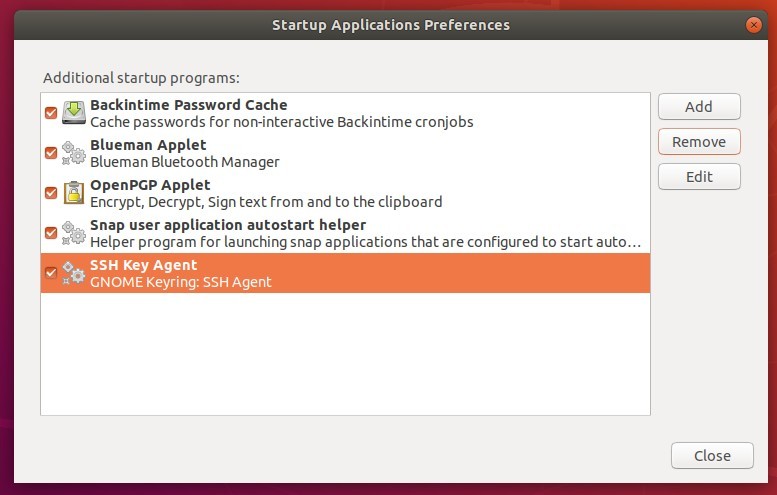The height and width of the screenshot is (495, 777).
Task: Click the Snap autostart helper gears icon
Action: point(74,233)
